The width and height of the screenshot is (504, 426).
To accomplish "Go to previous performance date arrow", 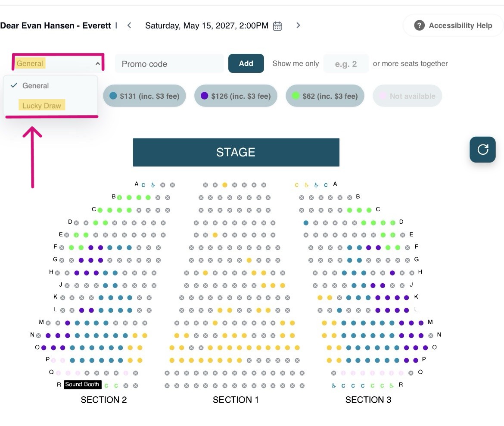I will pos(129,25).
